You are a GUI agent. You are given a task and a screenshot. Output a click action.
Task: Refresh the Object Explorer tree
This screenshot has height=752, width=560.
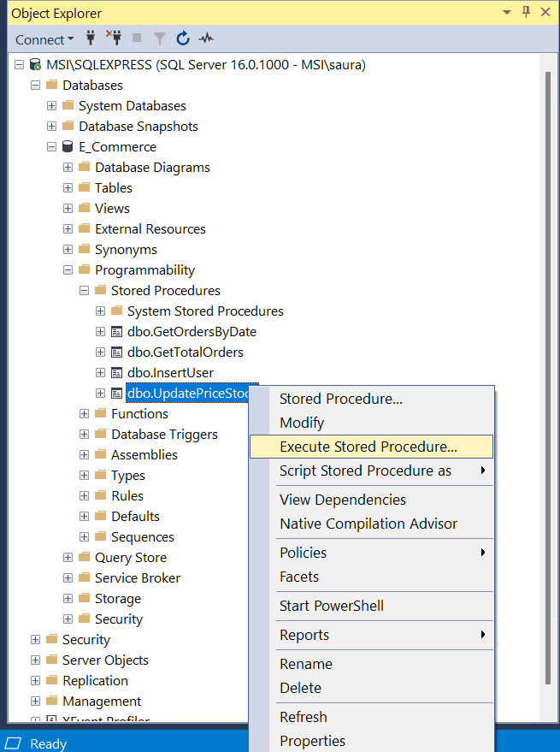[183, 39]
